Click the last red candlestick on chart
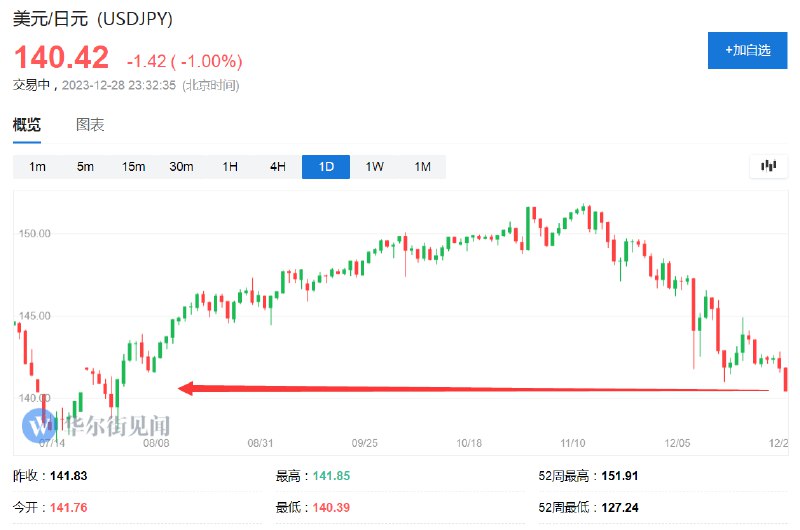The width and height of the screenshot is (800, 530). coord(786,379)
